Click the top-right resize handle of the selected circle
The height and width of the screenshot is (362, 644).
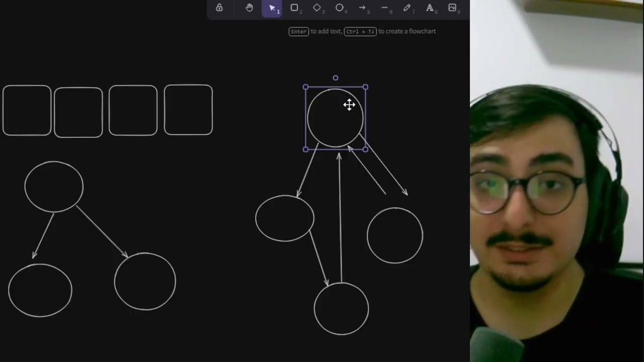[365, 87]
